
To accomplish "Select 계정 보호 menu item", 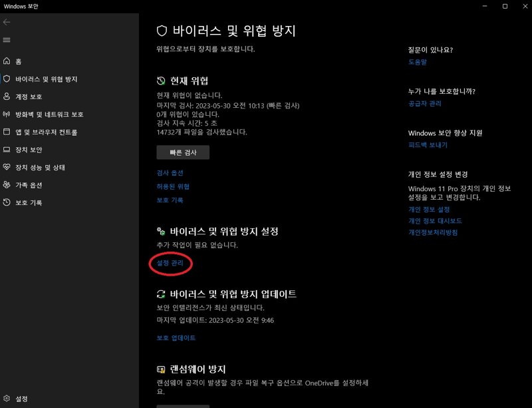I will pos(29,97).
